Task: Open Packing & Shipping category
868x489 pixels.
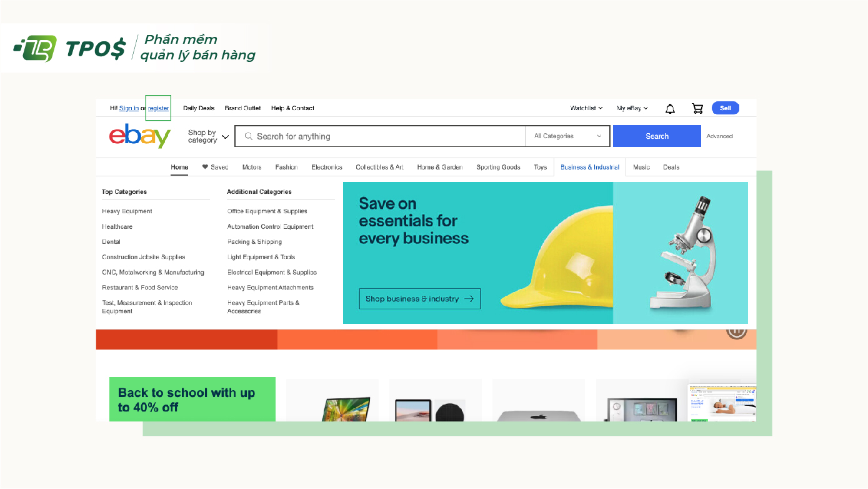Action: 254,241
